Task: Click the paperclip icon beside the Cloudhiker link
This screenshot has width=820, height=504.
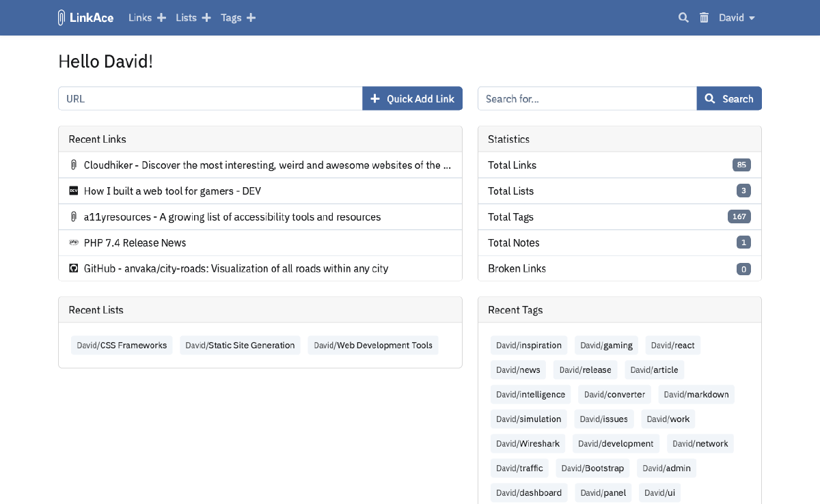Action: coord(73,165)
